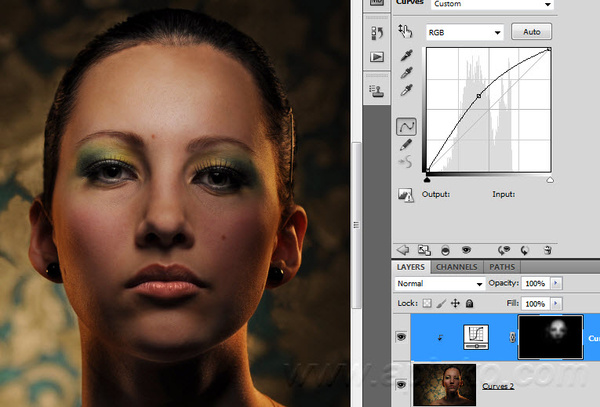Open the Clone Source panel icon
This screenshot has height=407, width=600.
pos(377,91)
